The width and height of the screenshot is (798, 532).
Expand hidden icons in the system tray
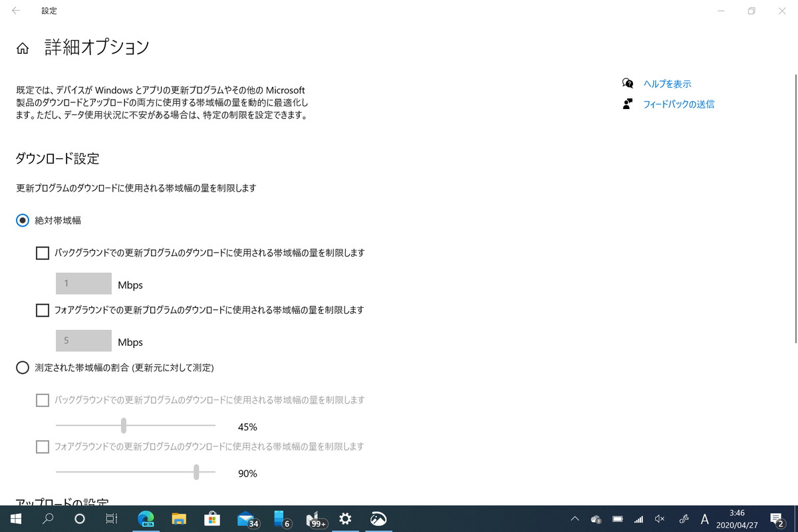click(574, 519)
